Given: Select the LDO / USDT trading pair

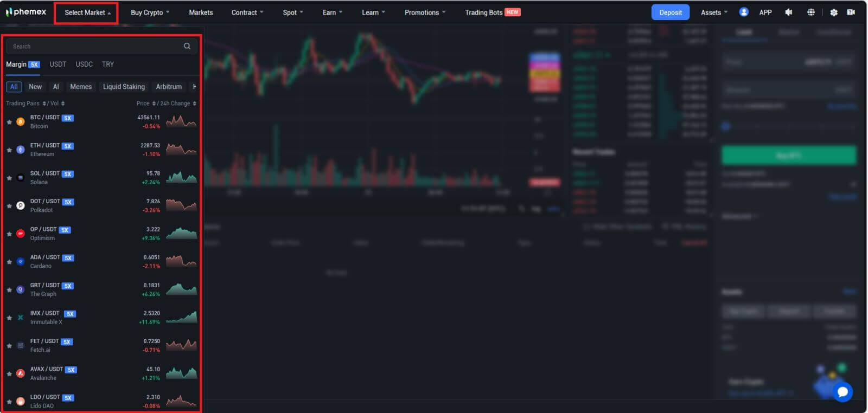Looking at the screenshot, I should click(x=101, y=401).
